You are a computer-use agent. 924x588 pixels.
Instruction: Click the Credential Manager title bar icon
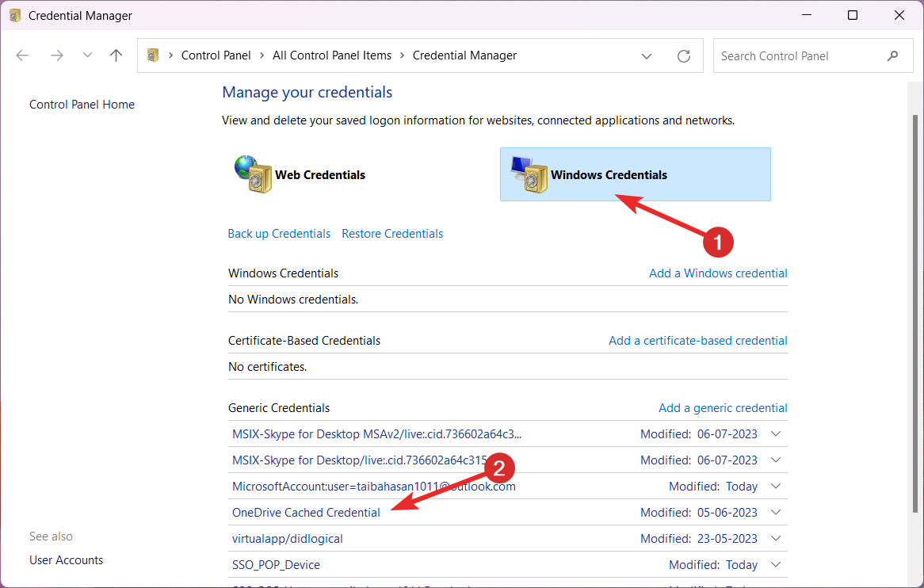click(x=13, y=14)
